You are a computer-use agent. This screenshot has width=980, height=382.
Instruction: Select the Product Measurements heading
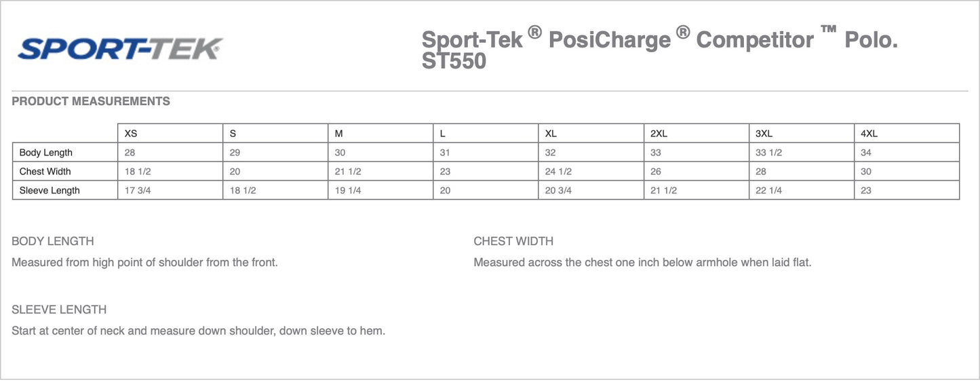tap(91, 102)
